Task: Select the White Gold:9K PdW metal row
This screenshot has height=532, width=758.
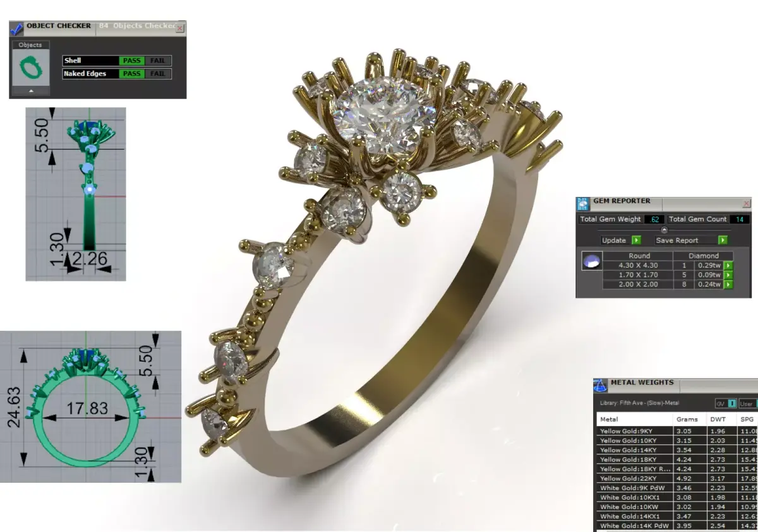Action: pos(677,488)
